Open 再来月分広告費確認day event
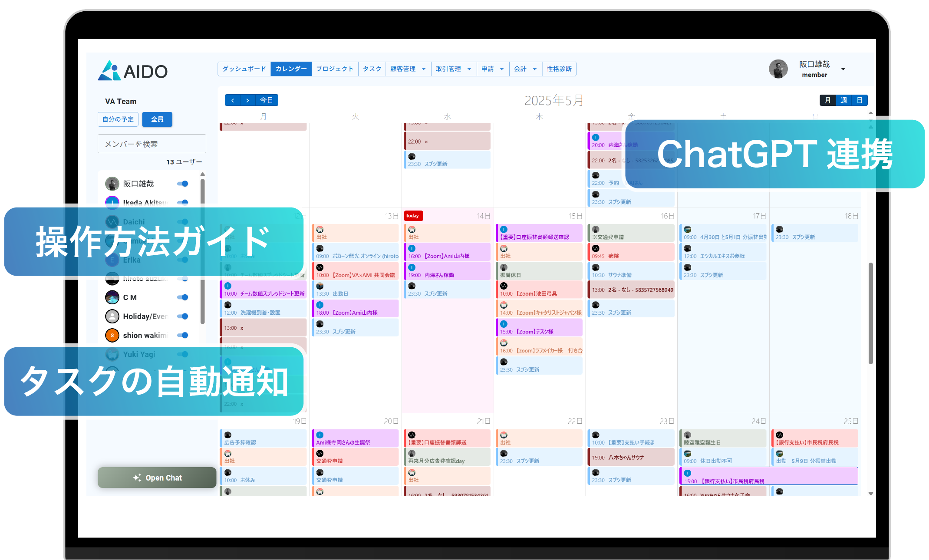The width and height of the screenshot is (929, 560). click(x=447, y=457)
